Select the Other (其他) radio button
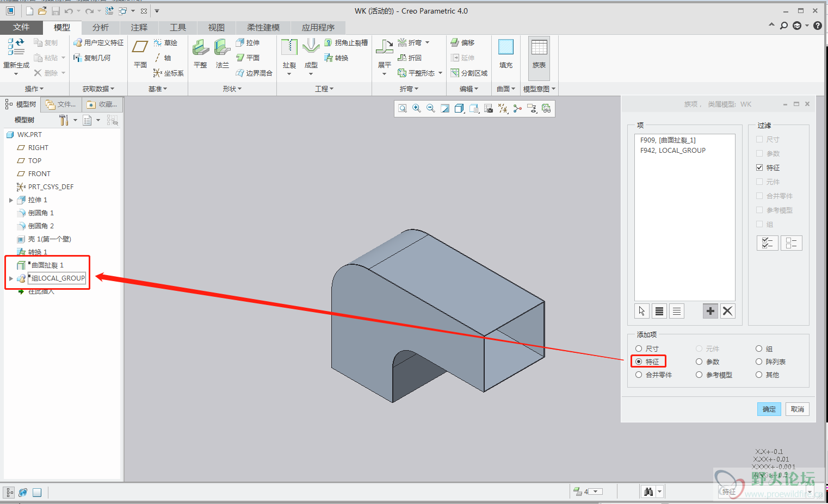The height and width of the screenshot is (504, 828). click(x=759, y=375)
